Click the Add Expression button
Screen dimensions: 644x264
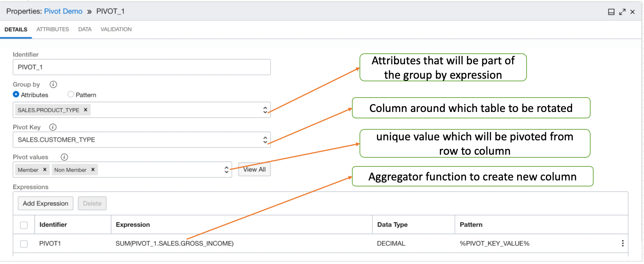pyautogui.click(x=45, y=203)
